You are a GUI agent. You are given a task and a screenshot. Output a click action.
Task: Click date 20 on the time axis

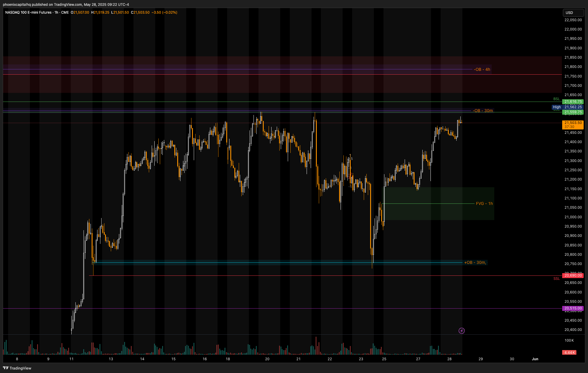(x=267, y=359)
